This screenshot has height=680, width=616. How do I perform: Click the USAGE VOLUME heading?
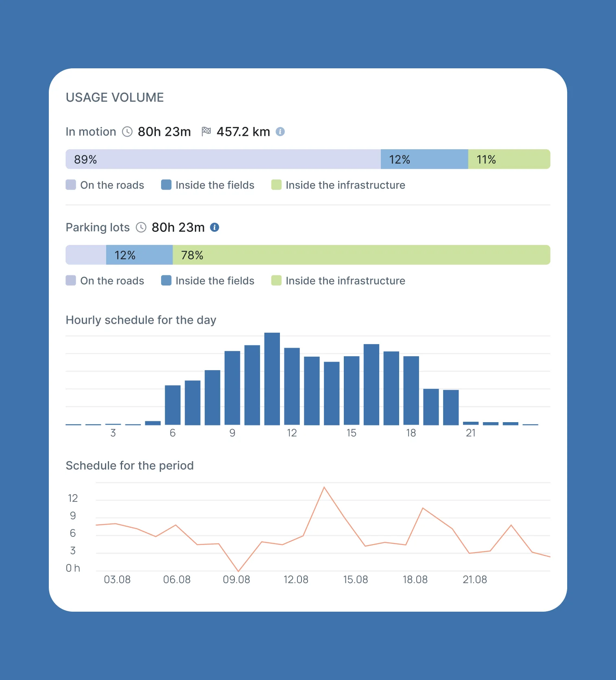[x=115, y=98]
